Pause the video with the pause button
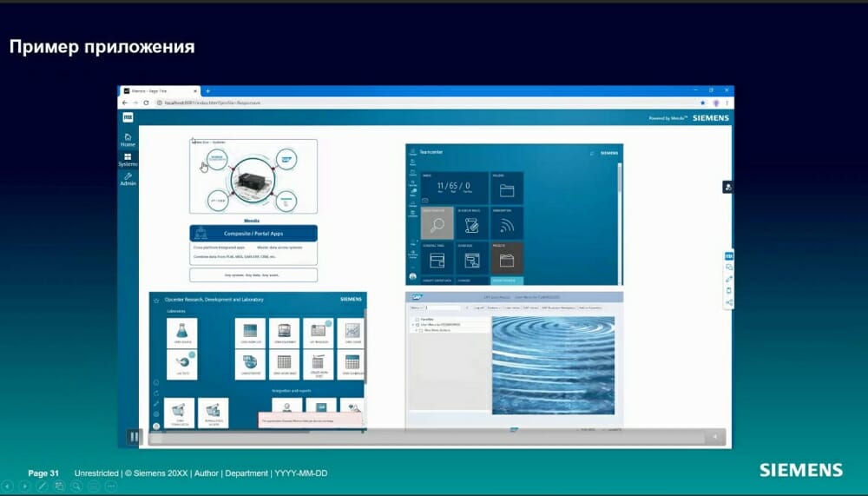The image size is (868, 496). pyautogui.click(x=134, y=437)
